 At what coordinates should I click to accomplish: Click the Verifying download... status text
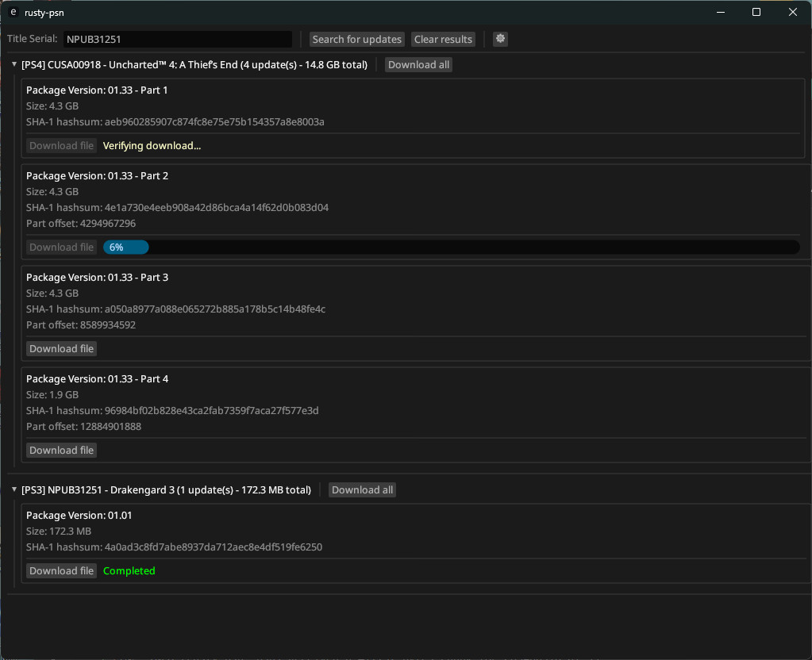click(x=152, y=146)
